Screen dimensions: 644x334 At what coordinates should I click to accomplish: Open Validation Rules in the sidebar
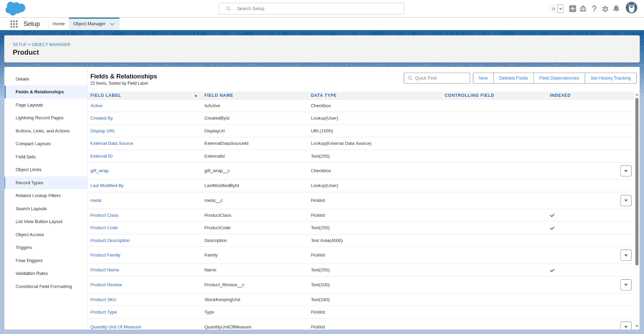coord(32,274)
